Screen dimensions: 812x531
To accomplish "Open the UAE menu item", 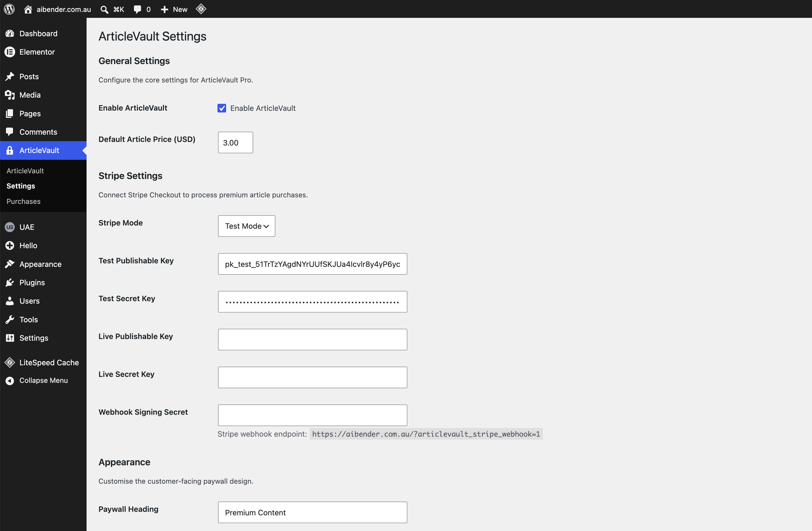I will (x=43, y=227).
